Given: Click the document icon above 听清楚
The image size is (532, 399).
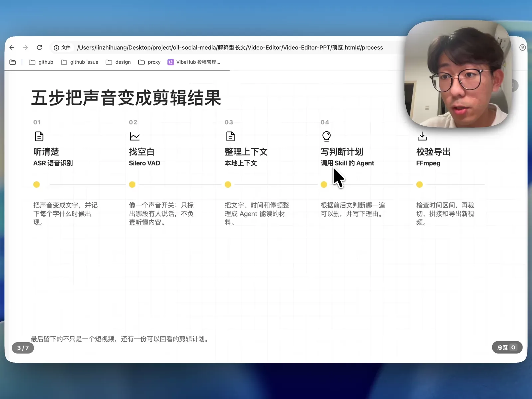Looking at the screenshot, I should click(x=39, y=136).
